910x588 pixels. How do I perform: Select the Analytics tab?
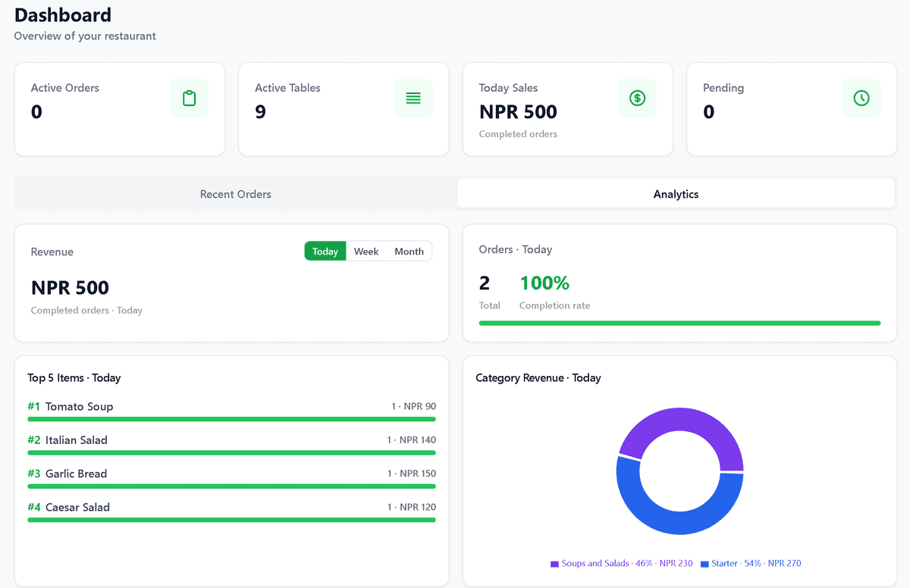[x=676, y=194]
